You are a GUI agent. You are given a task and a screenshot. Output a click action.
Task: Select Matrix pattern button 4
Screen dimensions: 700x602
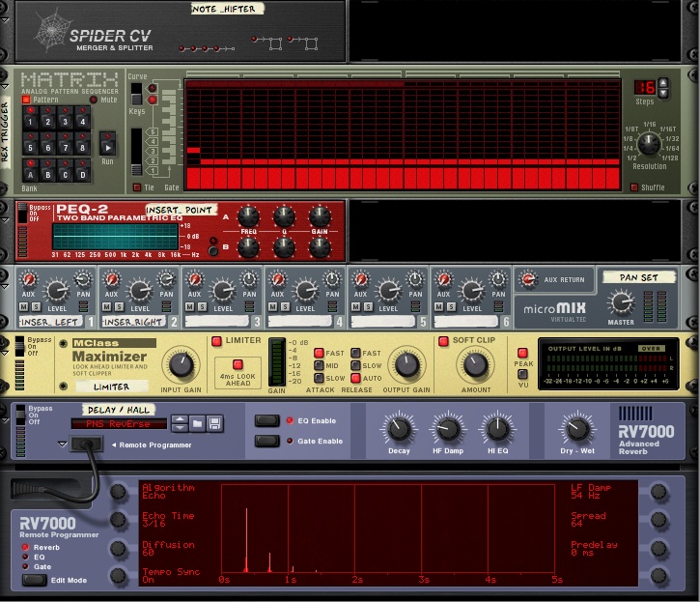pyautogui.click(x=83, y=118)
